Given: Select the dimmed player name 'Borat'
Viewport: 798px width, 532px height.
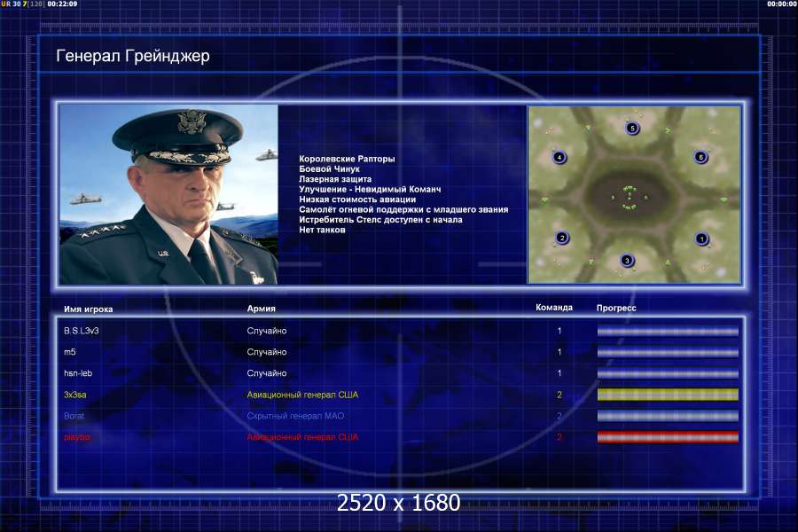Looking at the screenshot, I should point(74,416).
